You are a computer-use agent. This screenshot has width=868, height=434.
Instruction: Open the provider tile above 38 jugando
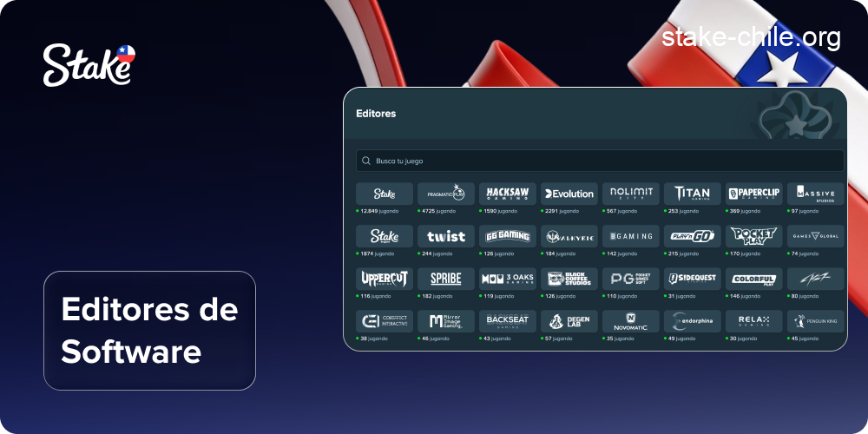coord(385,321)
